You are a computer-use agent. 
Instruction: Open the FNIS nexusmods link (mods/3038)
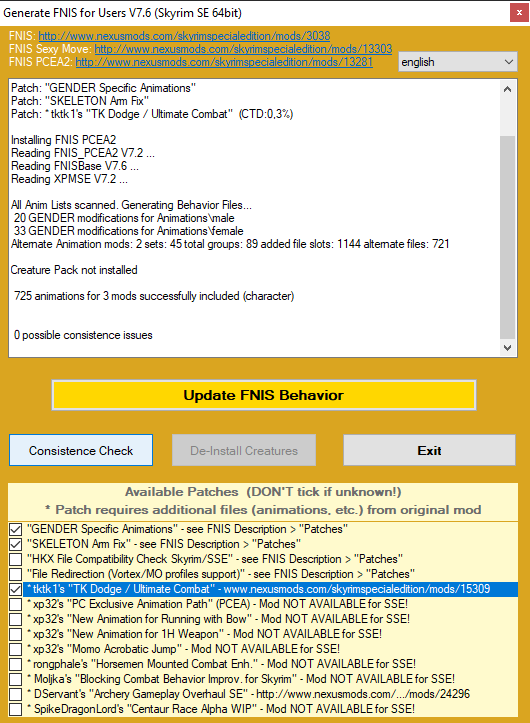click(x=184, y=36)
